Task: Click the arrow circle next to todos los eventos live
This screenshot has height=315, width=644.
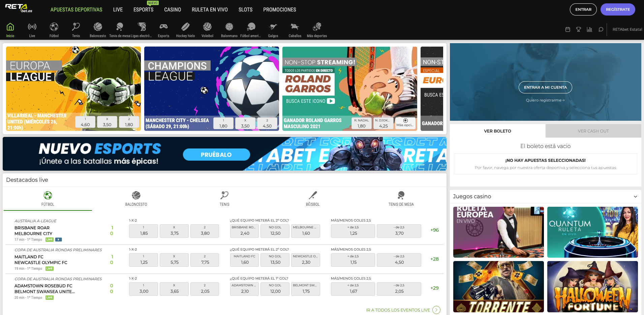Action: click(x=436, y=310)
